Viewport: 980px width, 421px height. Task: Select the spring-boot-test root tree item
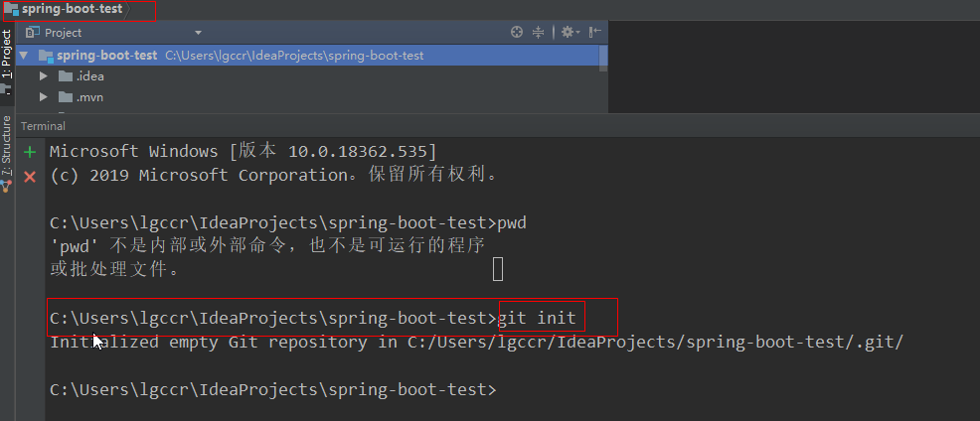[106, 56]
